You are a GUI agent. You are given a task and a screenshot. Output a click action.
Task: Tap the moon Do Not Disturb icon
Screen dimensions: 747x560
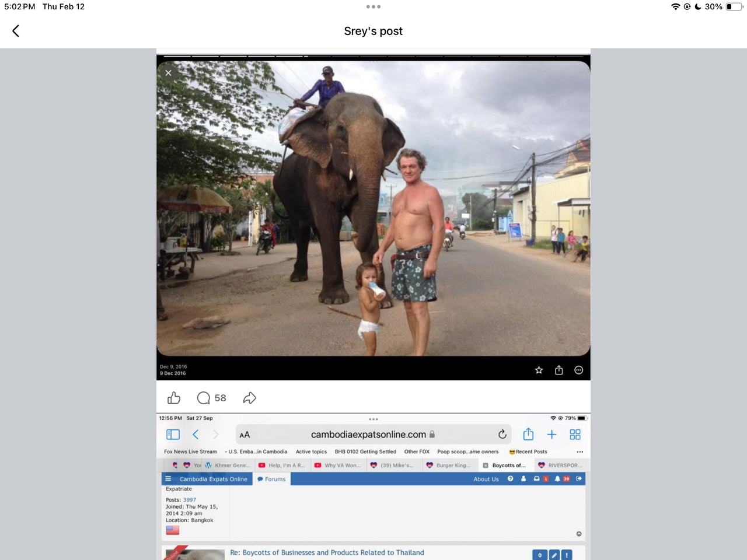coord(698,6)
